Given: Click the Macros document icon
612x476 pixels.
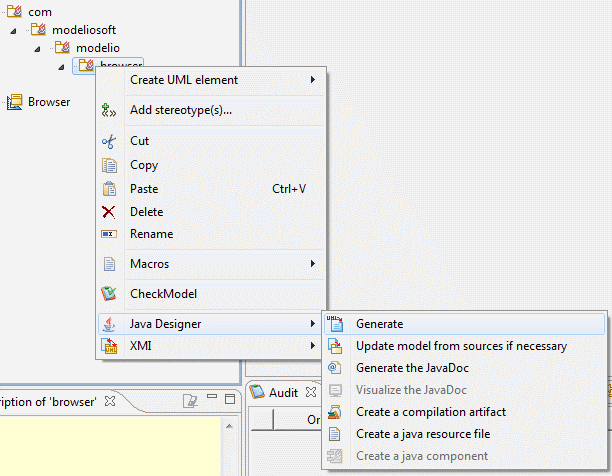Looking at the screenshot, I should click(109, 264).
